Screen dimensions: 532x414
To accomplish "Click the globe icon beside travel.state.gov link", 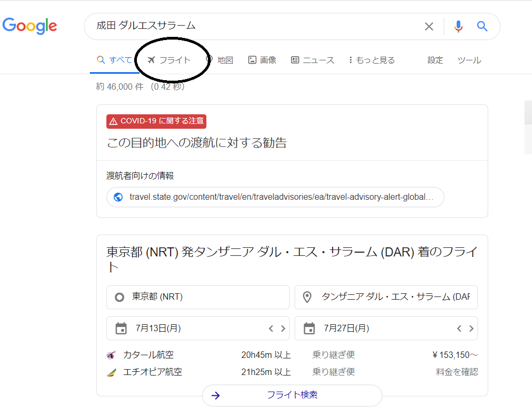I will point(118,197).
